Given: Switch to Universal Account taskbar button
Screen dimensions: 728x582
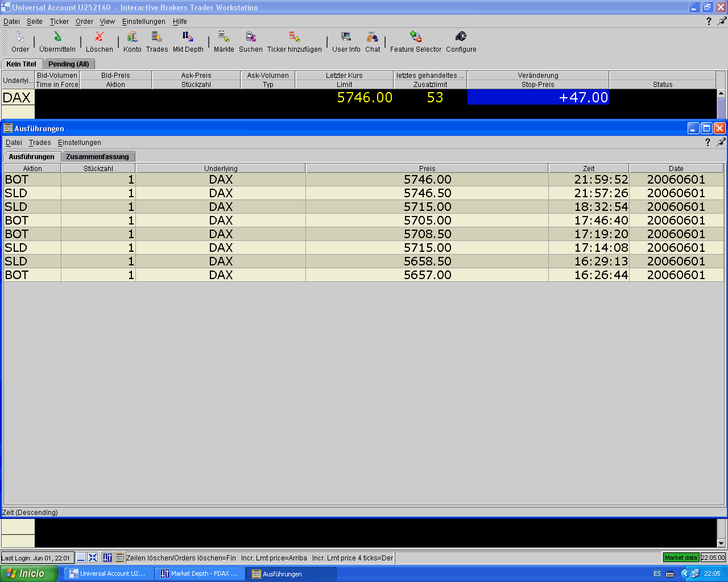Looking at the screenshot, I should click(109, 573).
